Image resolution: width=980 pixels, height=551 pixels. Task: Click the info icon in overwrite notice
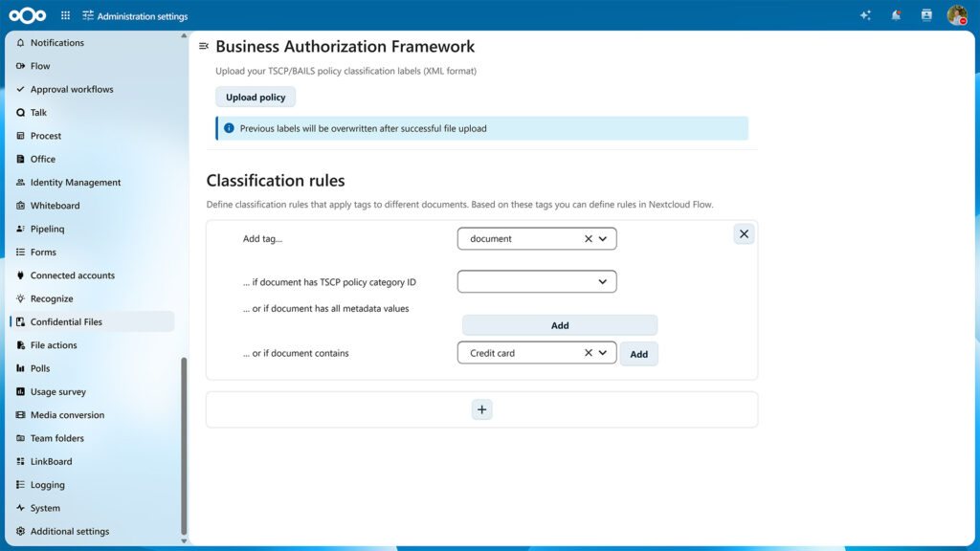[229, 128]
